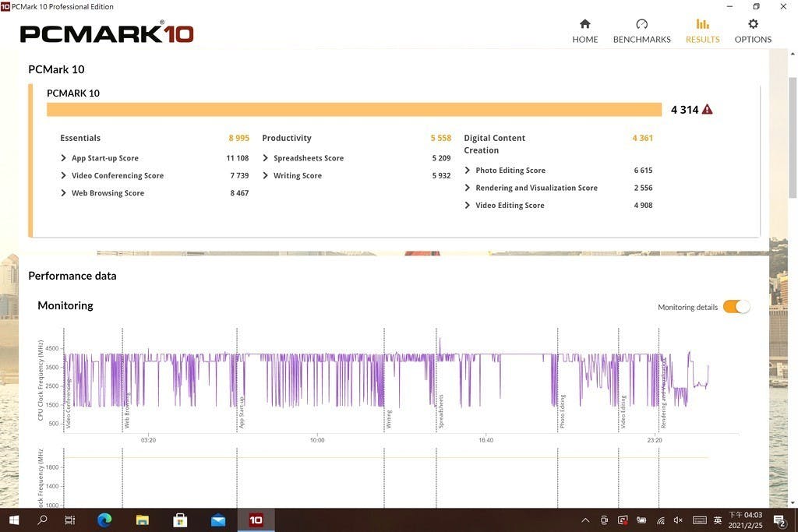This screenshot has height=532, width=798.
Task: Open the BENCHMARKS tab
Action: coord(642,31)
